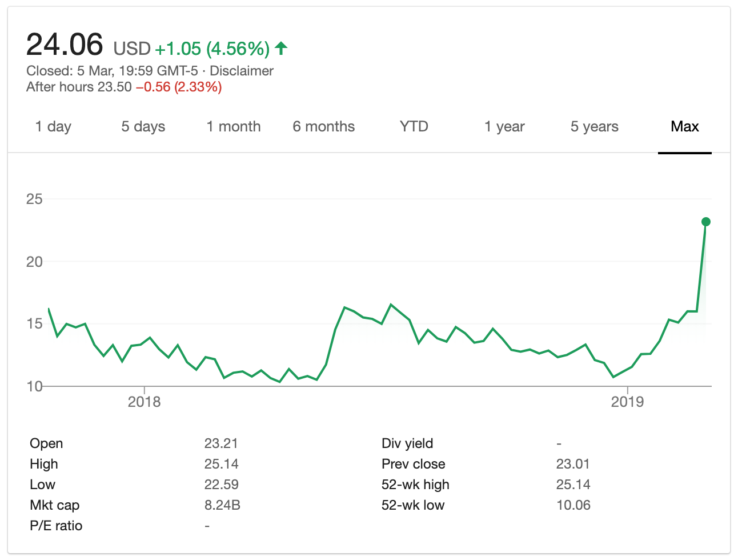The image size is (738, 560).
Task: Open the 1 month chart view
Action: [x=233, y=126]
